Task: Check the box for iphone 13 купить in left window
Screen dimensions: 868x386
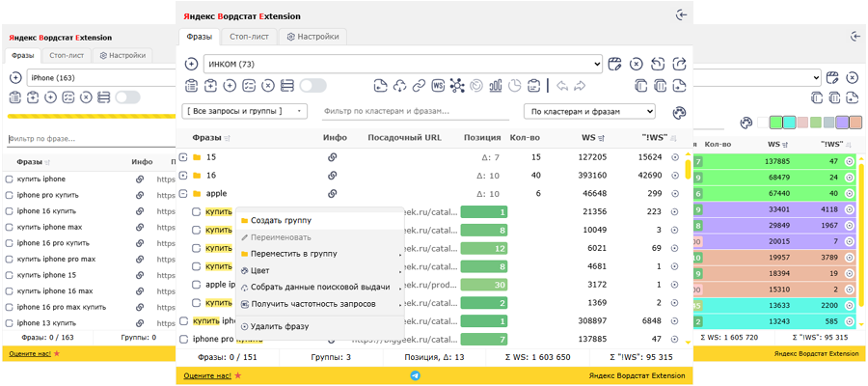Action: [x=9, y=323]
